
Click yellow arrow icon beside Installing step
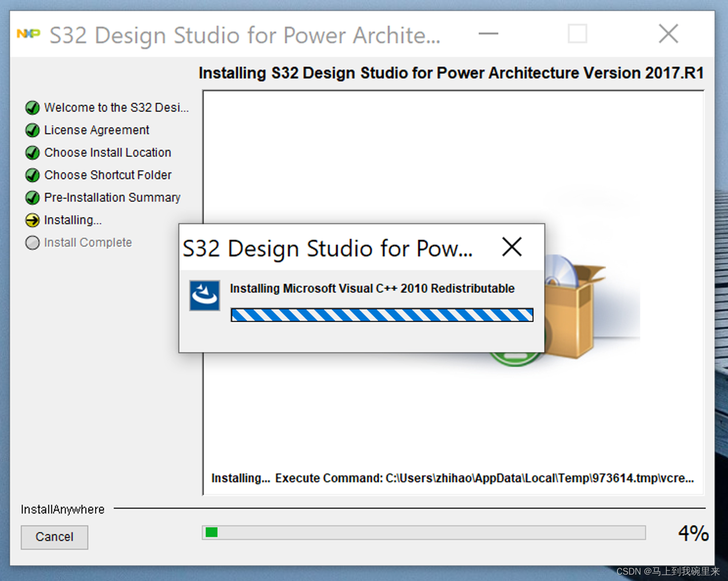click(x=32, y=220)
